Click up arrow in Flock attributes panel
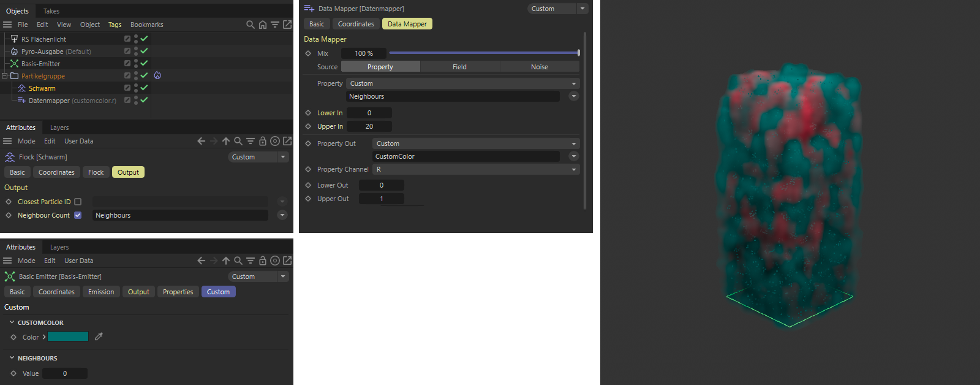This screenshot has height=385, width=980. click(x=225, y=141)
